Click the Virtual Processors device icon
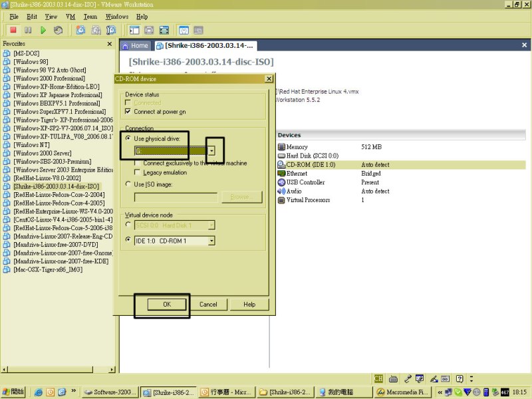 [x=281, y=200]
